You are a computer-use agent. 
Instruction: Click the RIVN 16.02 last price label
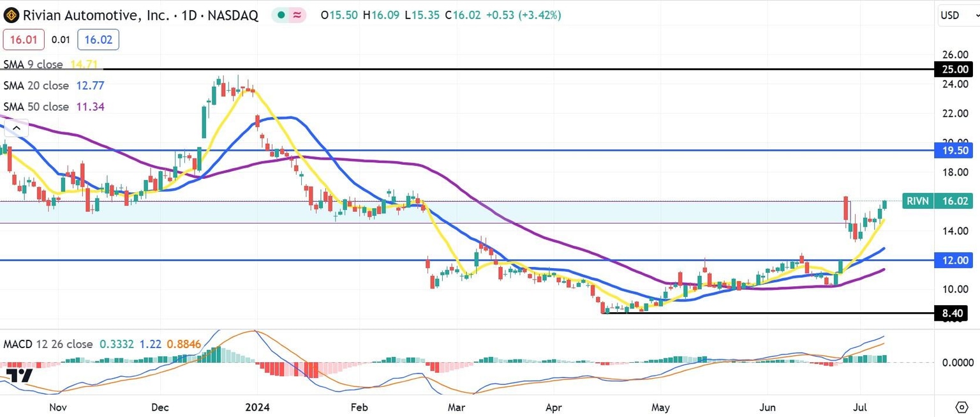click(937, 201)
